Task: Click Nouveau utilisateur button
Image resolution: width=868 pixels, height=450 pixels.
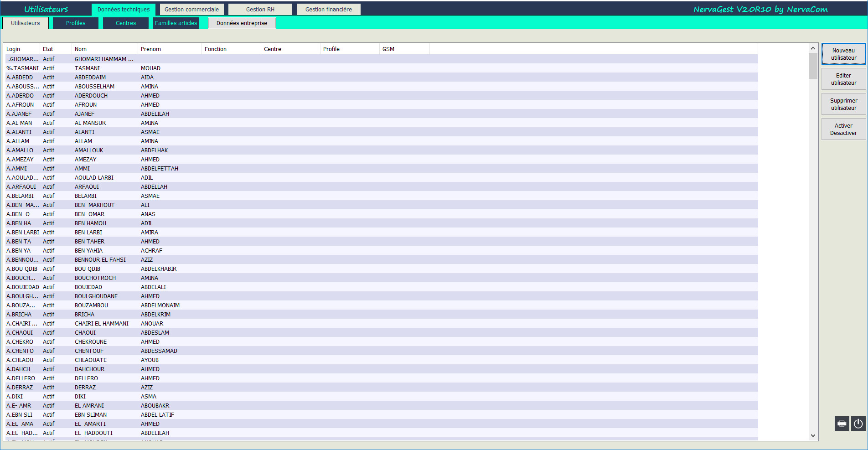Action: point(843,54)
